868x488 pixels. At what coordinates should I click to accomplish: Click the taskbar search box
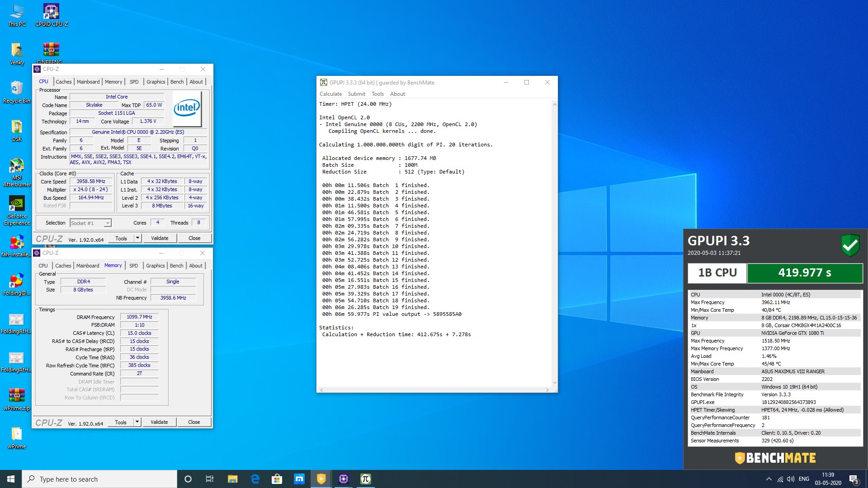99,479
